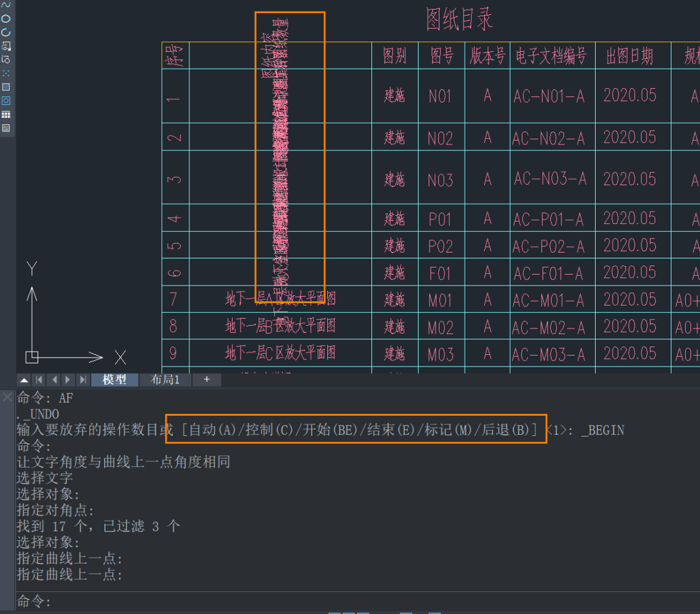
Task: Click the 版本号 column header
Action: (487, 56)
